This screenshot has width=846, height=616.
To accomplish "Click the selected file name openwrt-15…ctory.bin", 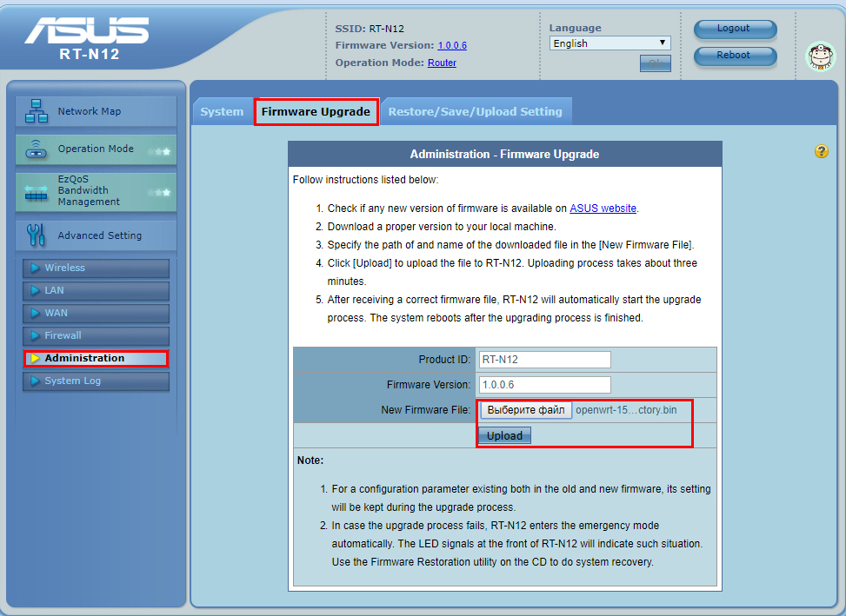I will tap(626, 410).
